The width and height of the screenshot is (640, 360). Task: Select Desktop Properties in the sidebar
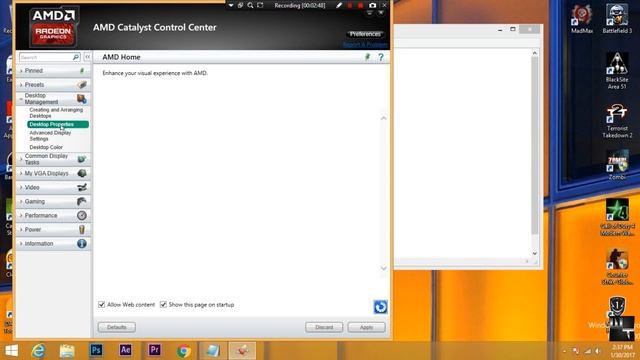coord(58,124)
